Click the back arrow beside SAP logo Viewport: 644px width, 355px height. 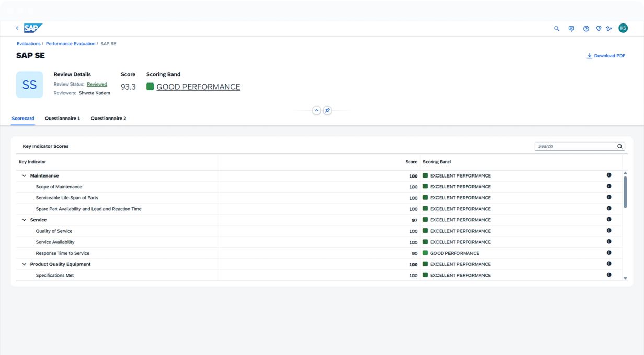pos(17,28)
